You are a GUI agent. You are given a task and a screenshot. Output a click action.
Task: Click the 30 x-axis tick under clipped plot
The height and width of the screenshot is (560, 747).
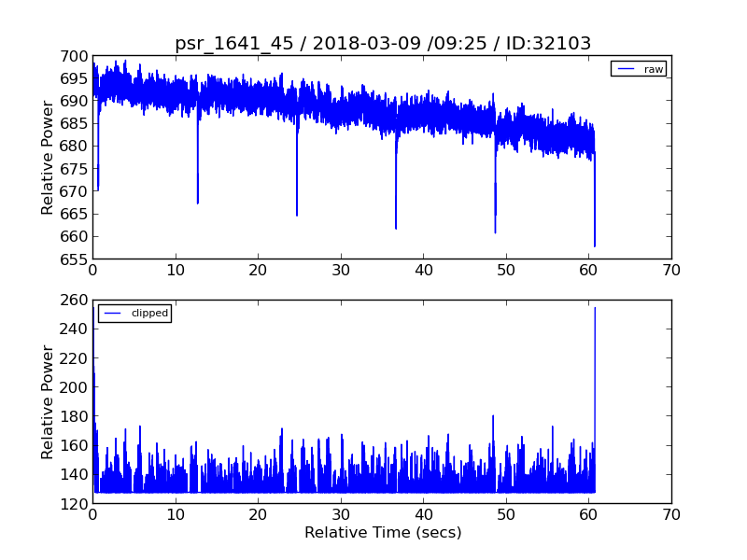pyautogui.click(x=341, y=515)
